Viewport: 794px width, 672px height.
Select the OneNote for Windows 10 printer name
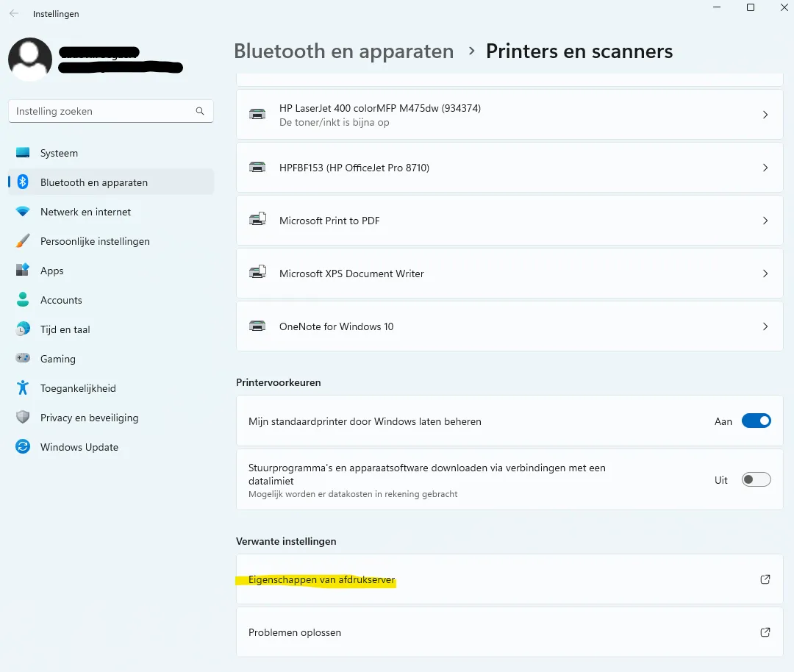coord(336,326)
